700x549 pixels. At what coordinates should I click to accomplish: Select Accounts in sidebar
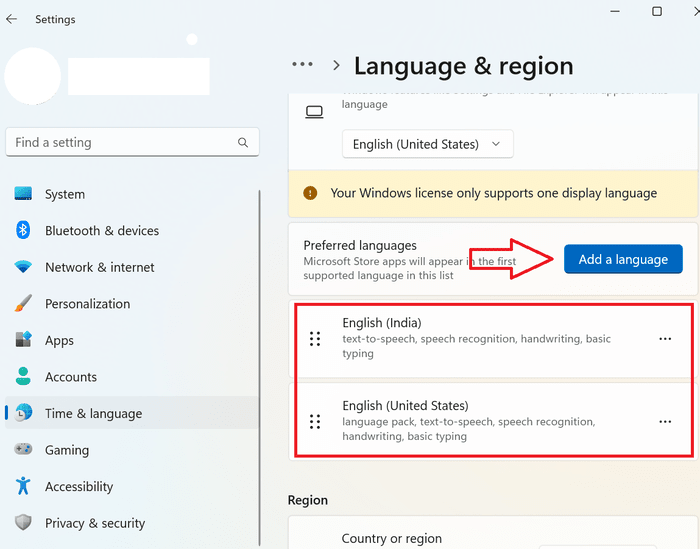[132, 377]
